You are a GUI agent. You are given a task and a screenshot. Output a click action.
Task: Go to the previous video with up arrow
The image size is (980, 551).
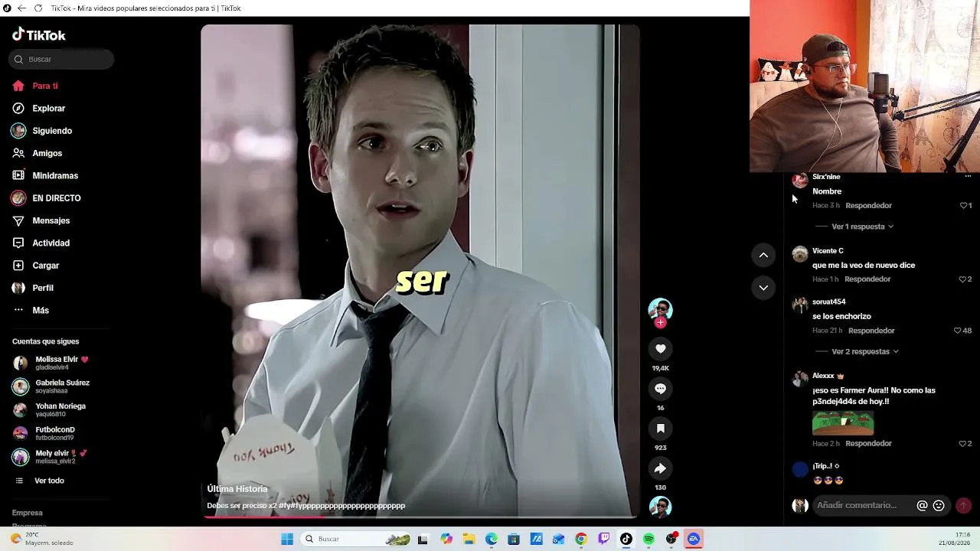tap(763, 255)
